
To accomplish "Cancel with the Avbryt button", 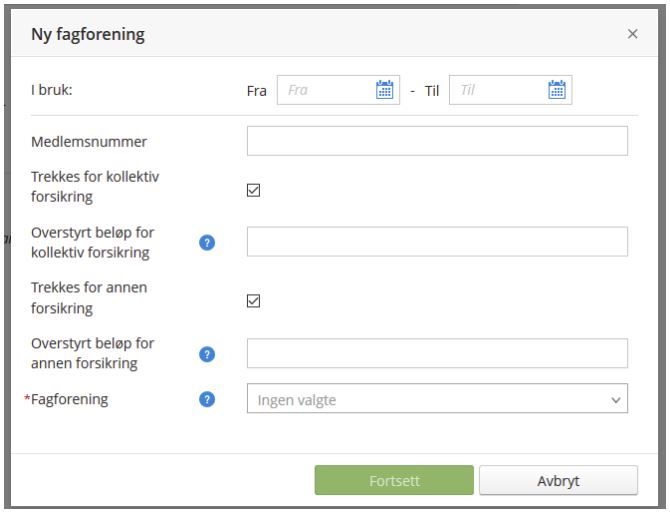I will click(558, 480).
